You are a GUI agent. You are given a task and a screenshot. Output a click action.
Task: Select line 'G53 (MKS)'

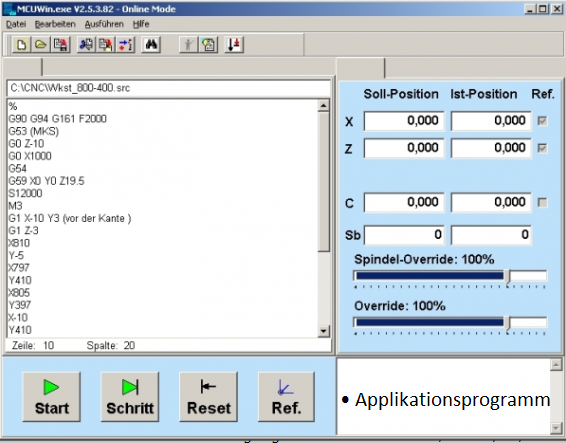pyautogui.click(x=34, y=131)
